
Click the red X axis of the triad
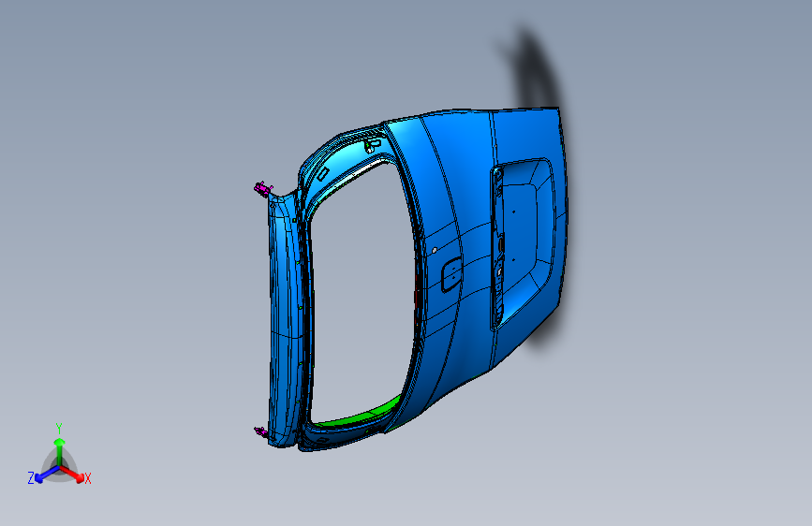click(73, 474)
